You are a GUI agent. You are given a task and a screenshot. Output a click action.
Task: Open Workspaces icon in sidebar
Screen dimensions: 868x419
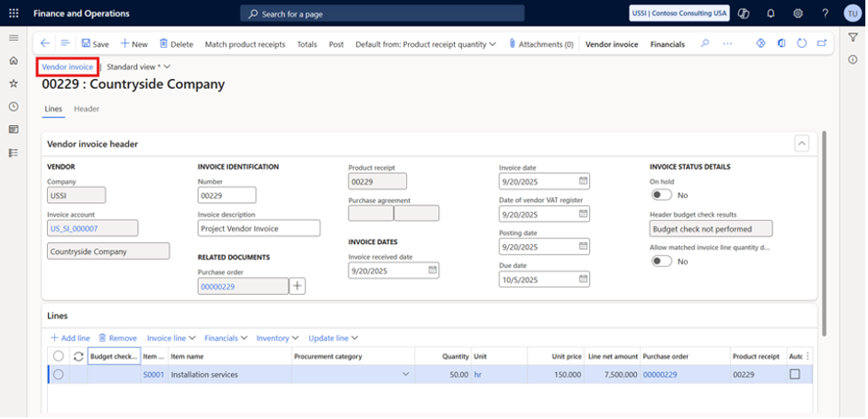tap(14, 130)
